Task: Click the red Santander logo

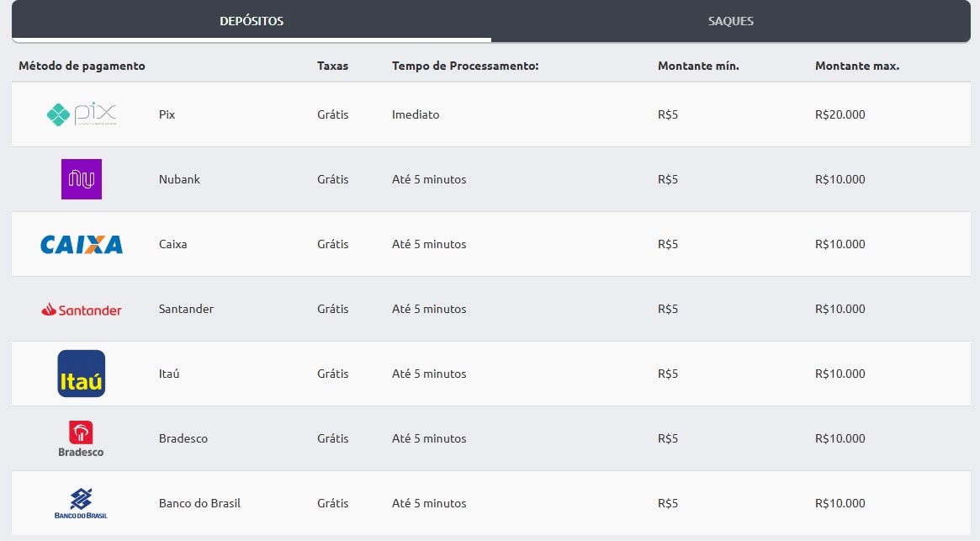Action: (82, 310)
